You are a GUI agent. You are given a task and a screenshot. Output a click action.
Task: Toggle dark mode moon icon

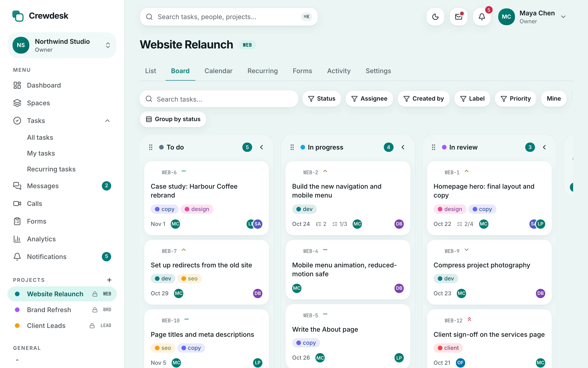435,17
